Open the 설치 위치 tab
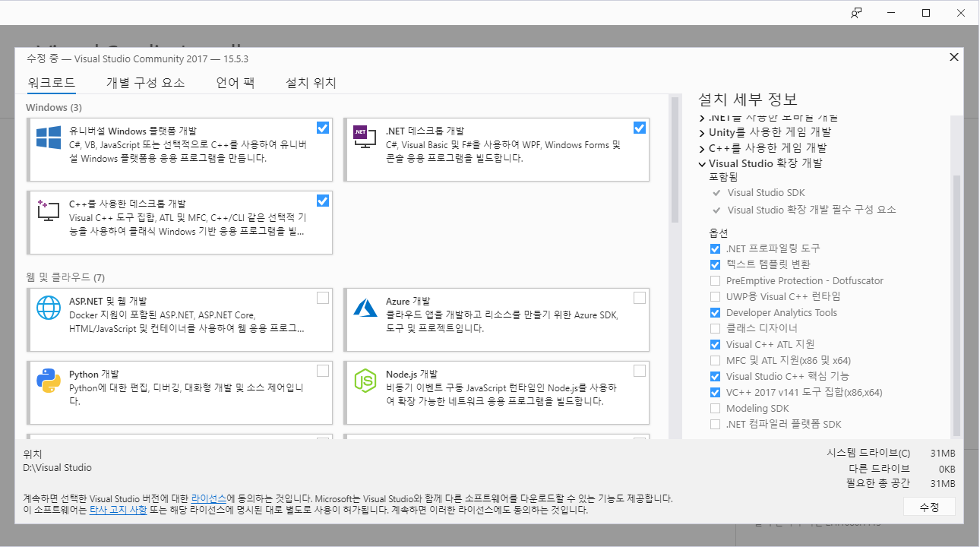This screenshot has width=980, height=547. [311, 83]
